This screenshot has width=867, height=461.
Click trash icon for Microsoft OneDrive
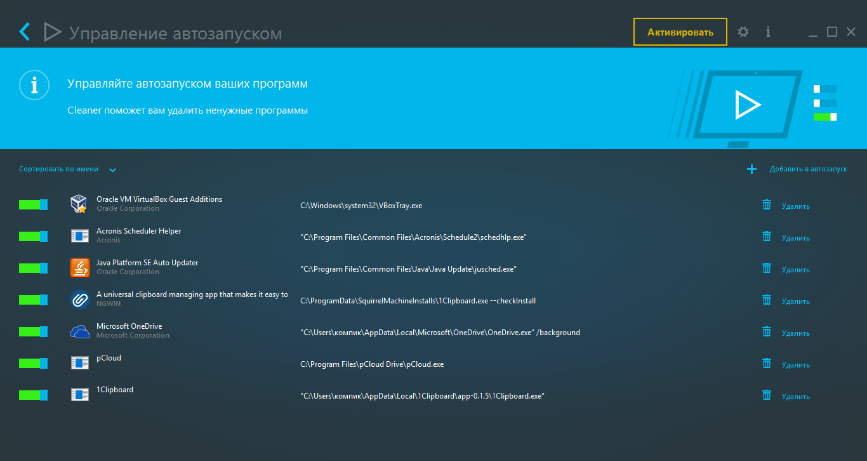tap(766, 331)
